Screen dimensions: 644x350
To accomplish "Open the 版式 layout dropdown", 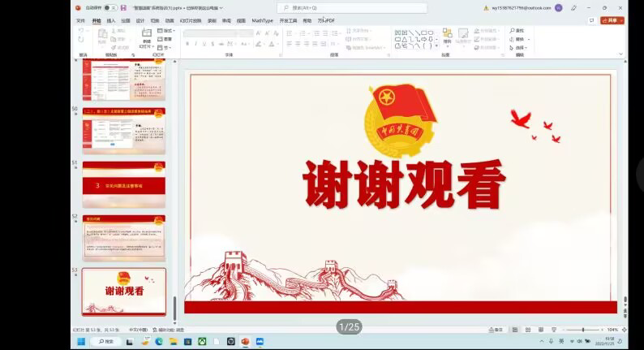I will (x=166, y=31).
